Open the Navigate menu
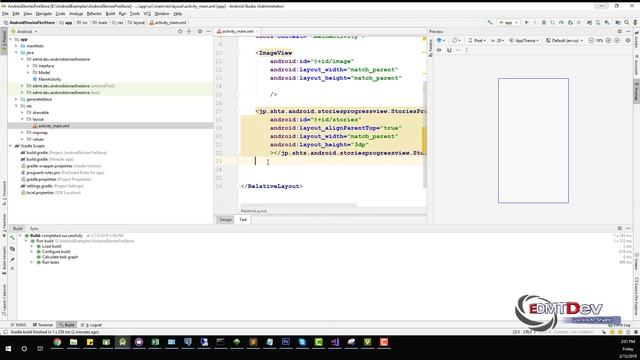The width and height of the screenshot is (640, 360). click(44, 14)
